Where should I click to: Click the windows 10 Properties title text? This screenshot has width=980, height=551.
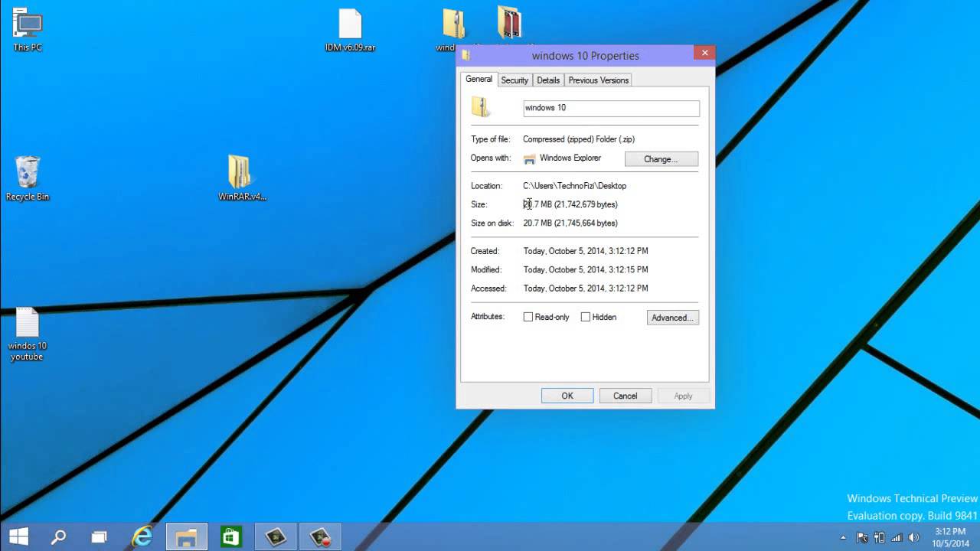click(585, 56)
